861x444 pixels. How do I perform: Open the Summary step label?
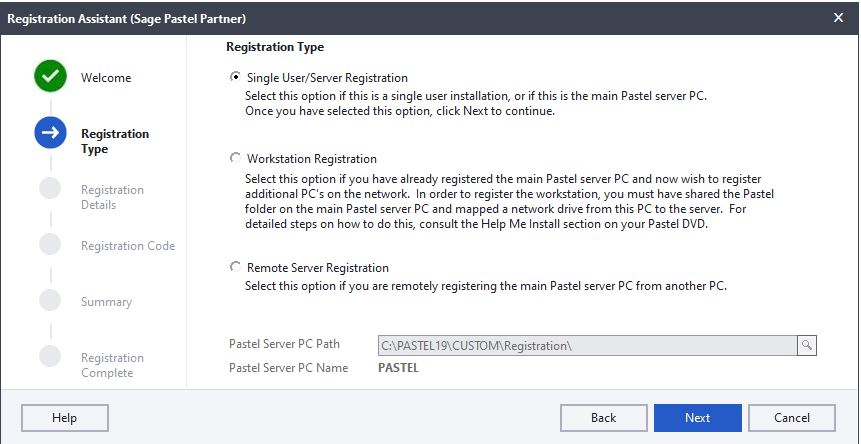click(107, 302)
